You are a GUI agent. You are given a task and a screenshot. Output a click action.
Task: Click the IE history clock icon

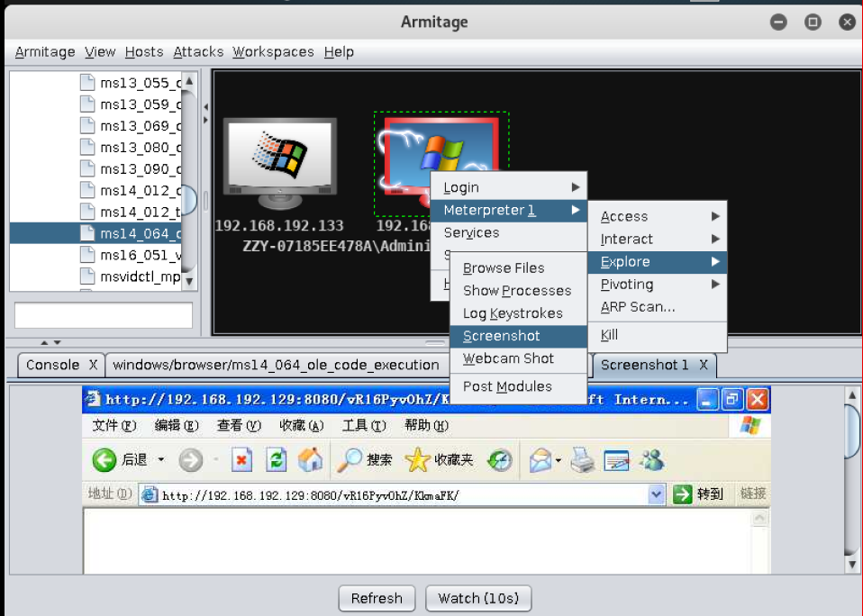pyautogui.click(x=499, y=460)
